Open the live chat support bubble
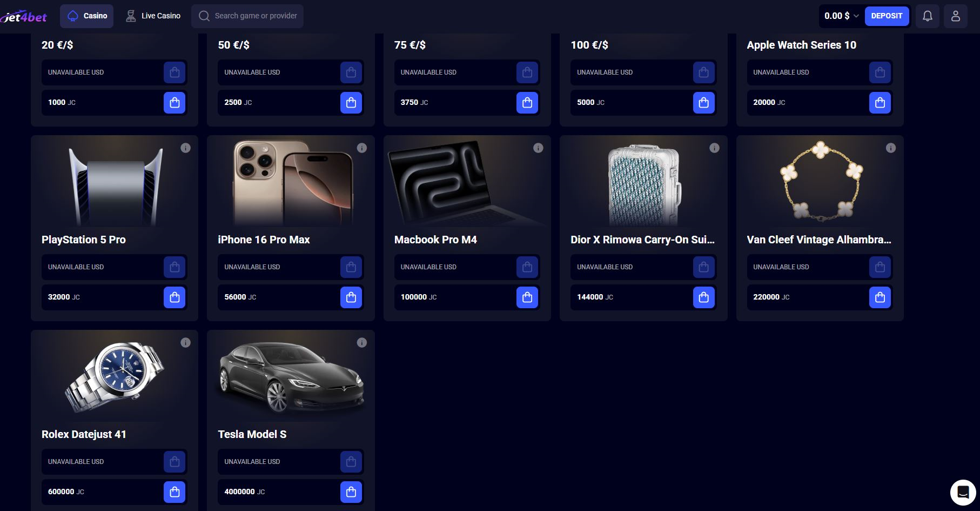 [963, 492]
